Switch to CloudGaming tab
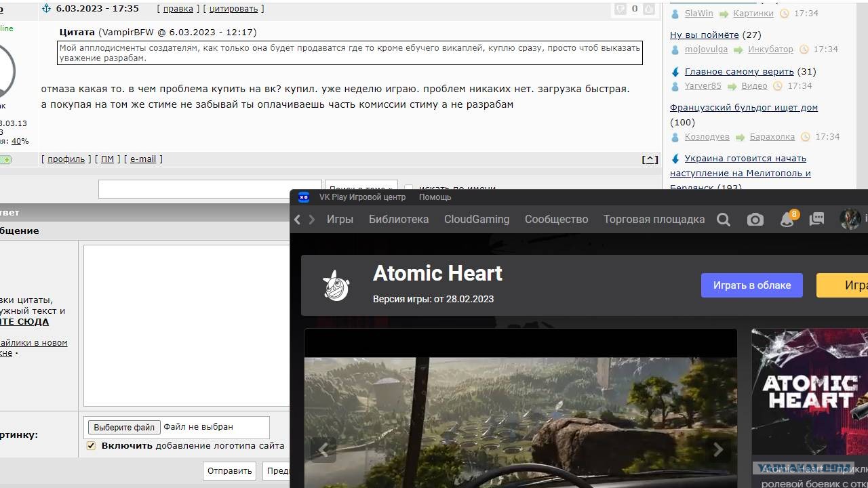868x488 pixels. click(477, 220)
